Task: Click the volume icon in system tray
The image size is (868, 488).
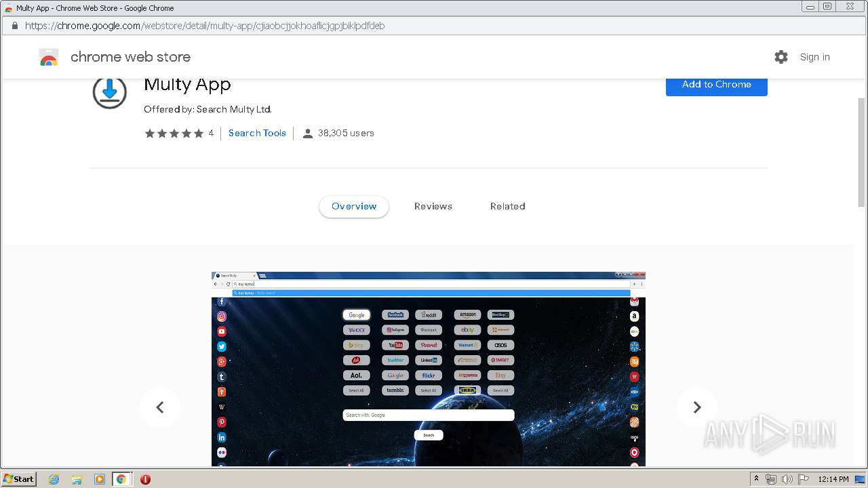Action: (x=787, y=479)
